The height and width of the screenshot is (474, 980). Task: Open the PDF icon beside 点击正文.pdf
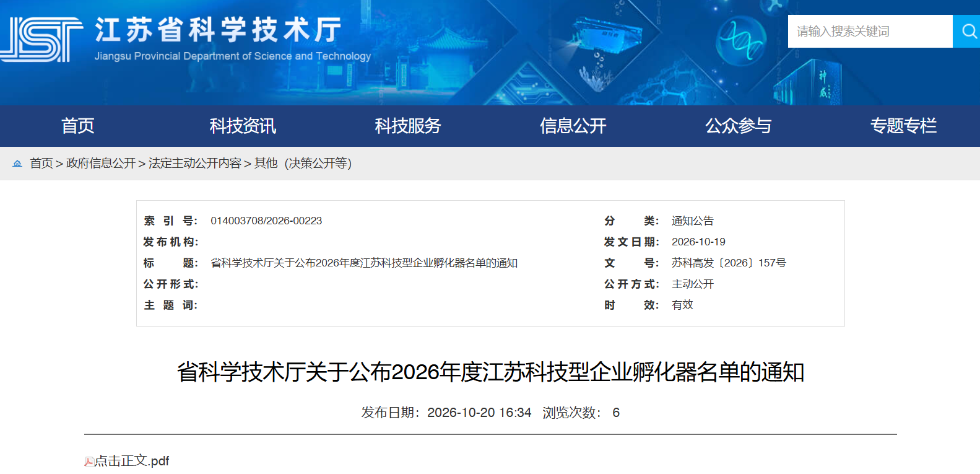point(89,462)
